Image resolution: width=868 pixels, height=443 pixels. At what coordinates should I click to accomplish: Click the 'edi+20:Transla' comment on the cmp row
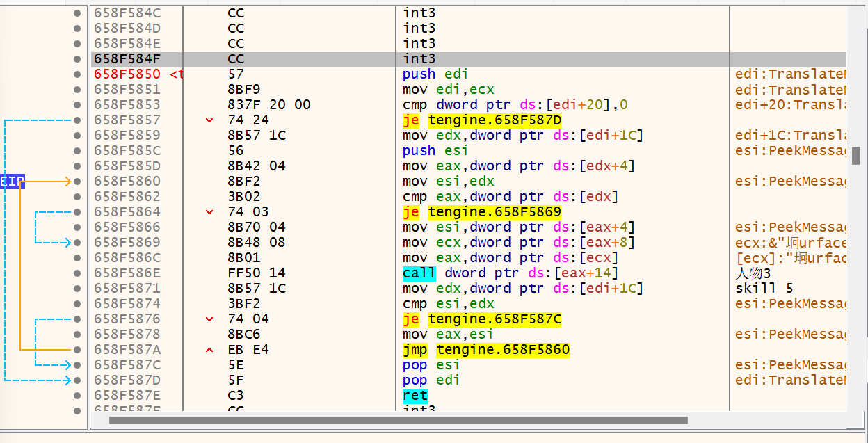pyautogui.click(x=791, y=105)
